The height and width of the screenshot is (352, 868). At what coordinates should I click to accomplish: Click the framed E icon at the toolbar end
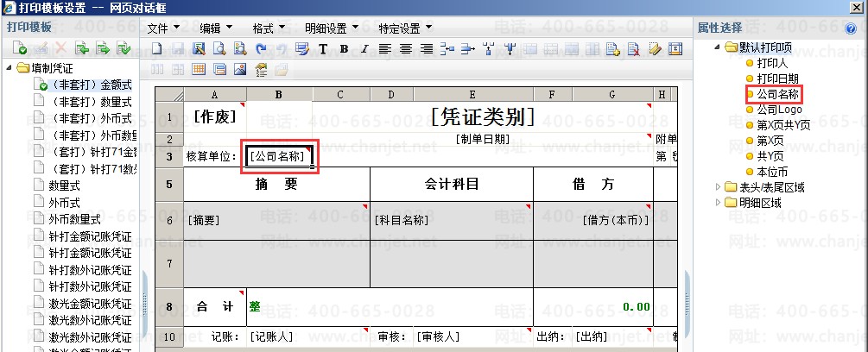pyautogui.click(x=675, y=49)
